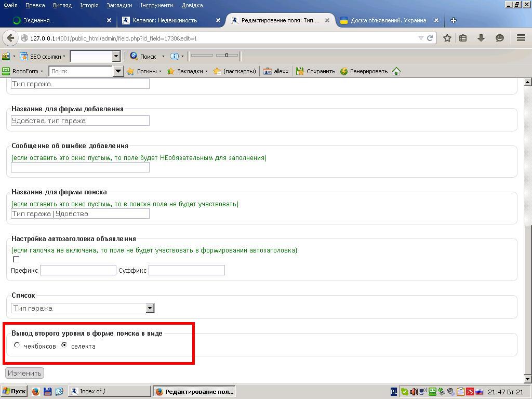532x399 pixels.
Task: Open Закладки in RoboForm toolbar
Action: click(x=187, y=71)
